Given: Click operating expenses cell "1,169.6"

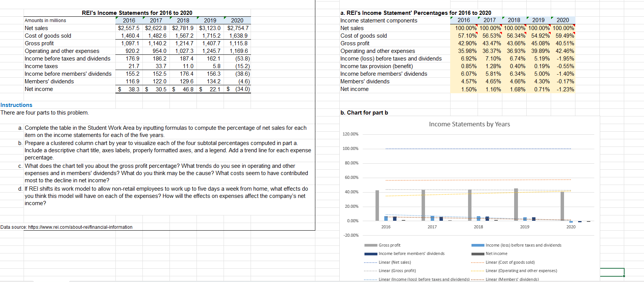Looking at the screenshot, I should click(x=238, y=51).
